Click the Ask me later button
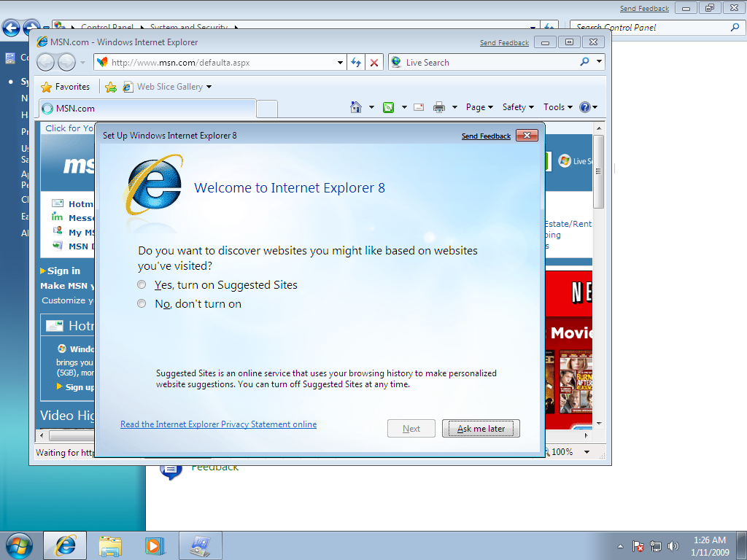 481,429
